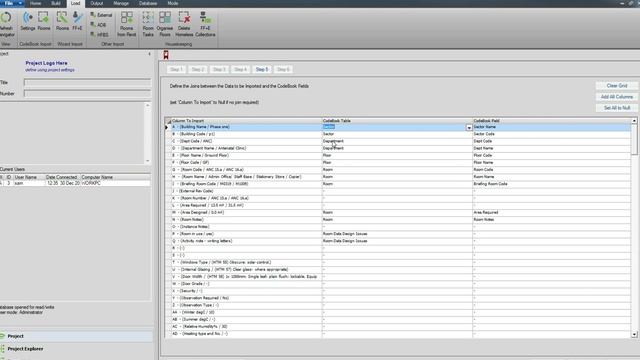640x360 pixels.
Task: Click the Project Explorer navigation icon
Action: pyautogui.click(x=2, y=349)
